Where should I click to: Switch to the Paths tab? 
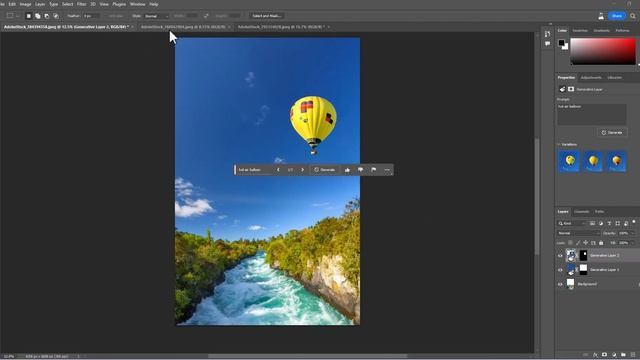(x=599, y=211)
